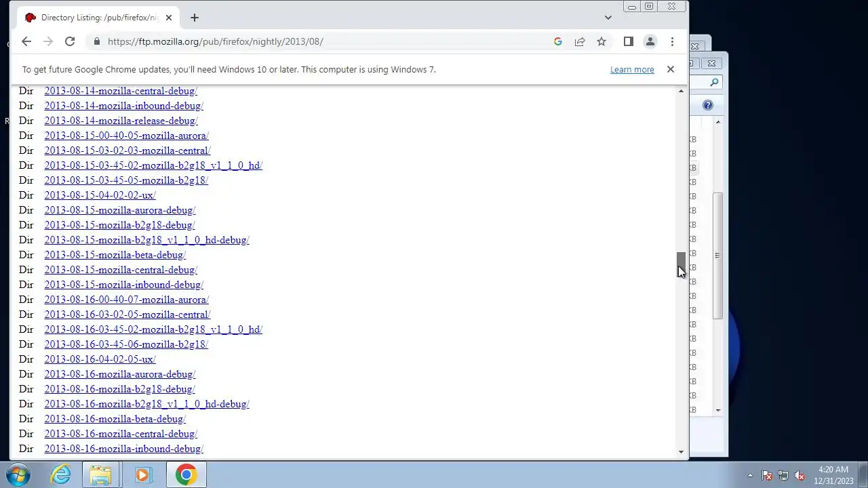Open 2013-08-16-mozilla-inbound-debug directory
Viewport: 868px width, 488px height.
pos(123,449)
